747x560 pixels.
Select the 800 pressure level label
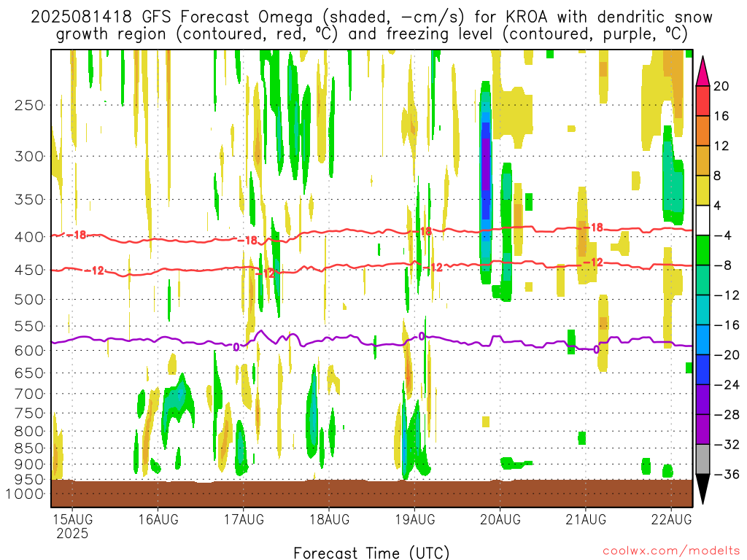pos(29,432)
